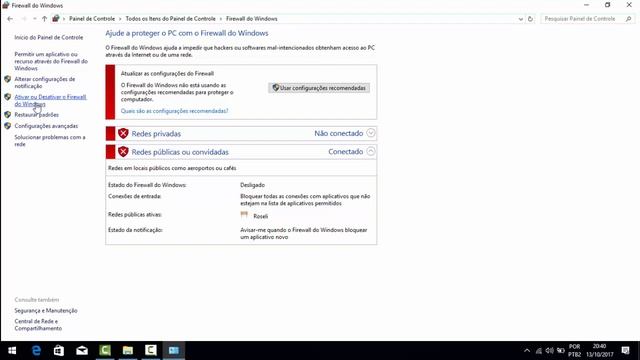Click red shield icon for Redes públicas ou convidadas
The image size is (640, 360).
(x=123, y=152)
